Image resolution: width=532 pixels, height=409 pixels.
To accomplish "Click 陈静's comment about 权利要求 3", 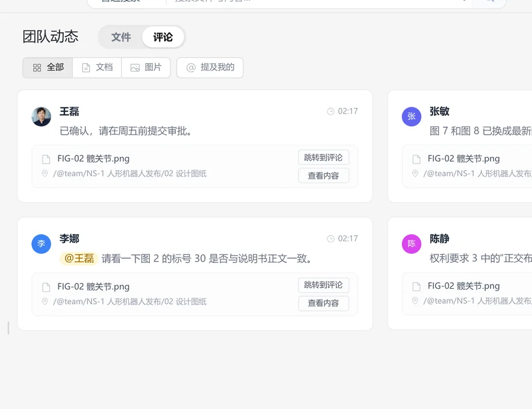I will pyautogui.click(x=481, y=259).
